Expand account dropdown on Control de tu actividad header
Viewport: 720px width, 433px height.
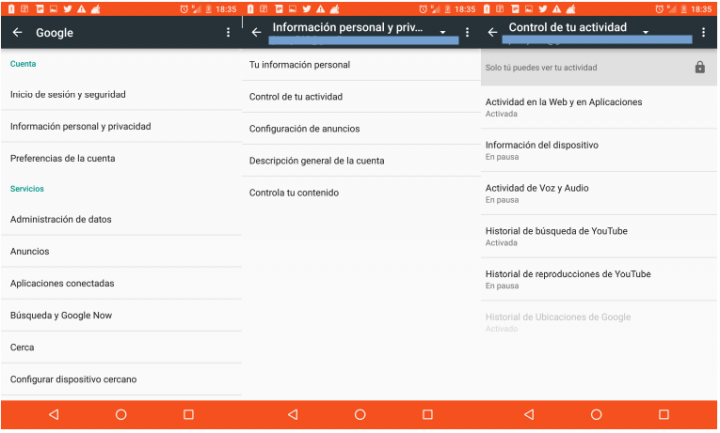point(646,32)
